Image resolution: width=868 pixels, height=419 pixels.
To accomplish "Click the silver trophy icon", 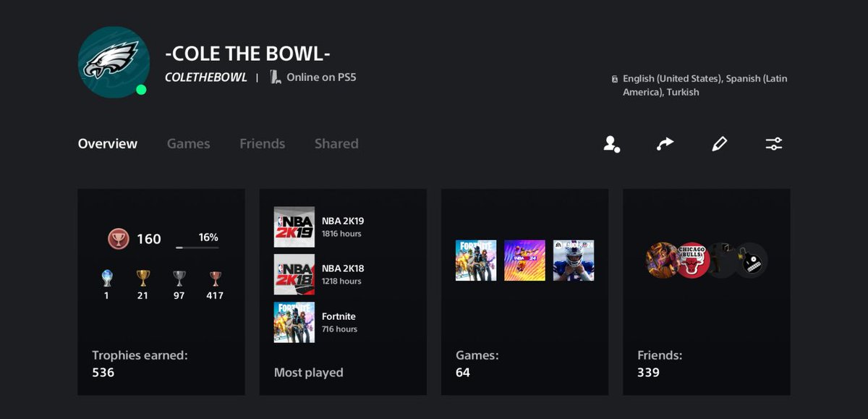I will coord(179,279).
